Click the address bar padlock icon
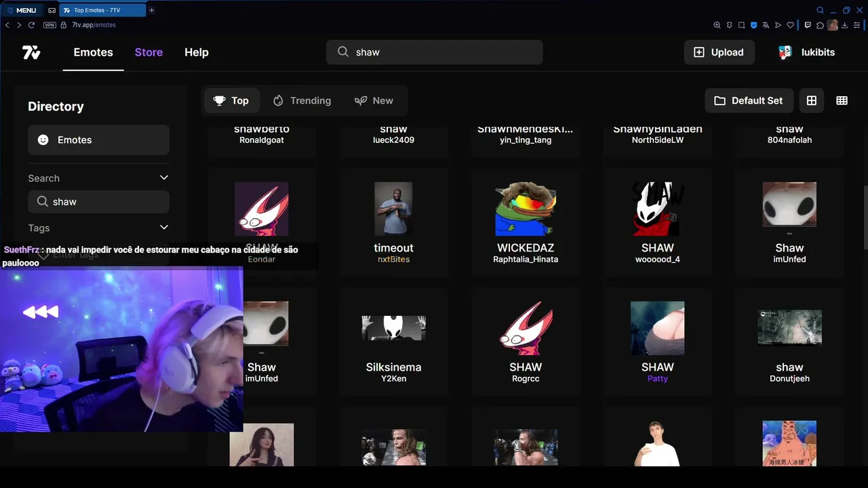This screenshot has height=488, width=868. click(64, 25)
